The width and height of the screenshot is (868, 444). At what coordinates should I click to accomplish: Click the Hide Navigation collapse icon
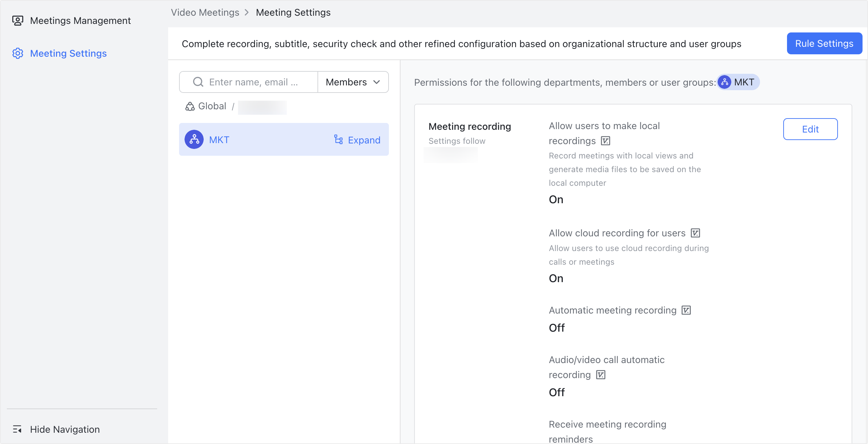tap(17, 429)
